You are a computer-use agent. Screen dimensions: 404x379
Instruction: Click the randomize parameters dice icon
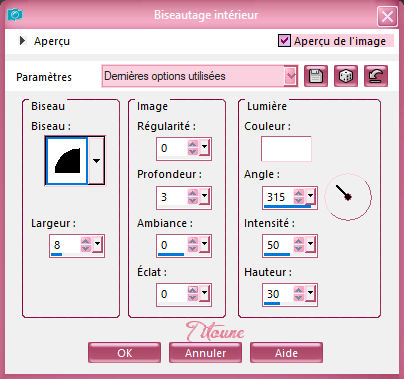[x=346, y=76]
